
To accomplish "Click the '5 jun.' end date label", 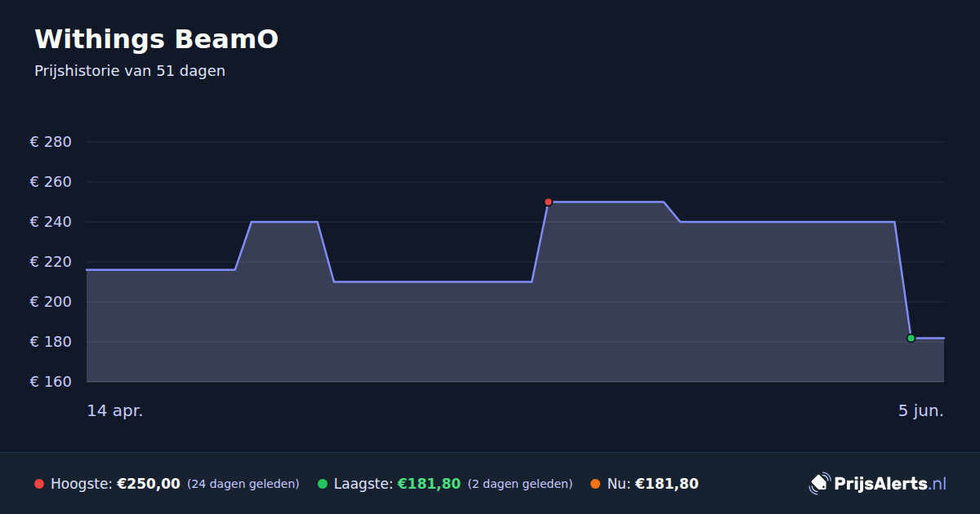I will click(921, 411).
